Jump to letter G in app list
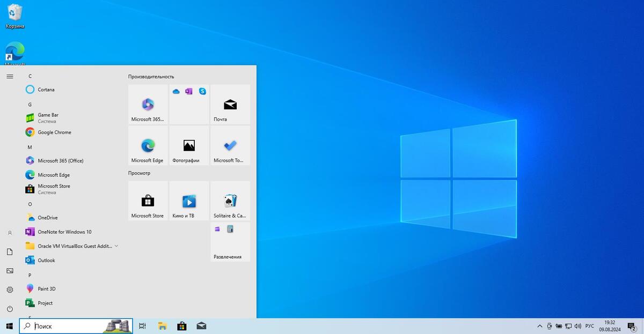Screen dimensions: 644x334 click(x=30, y=104)
